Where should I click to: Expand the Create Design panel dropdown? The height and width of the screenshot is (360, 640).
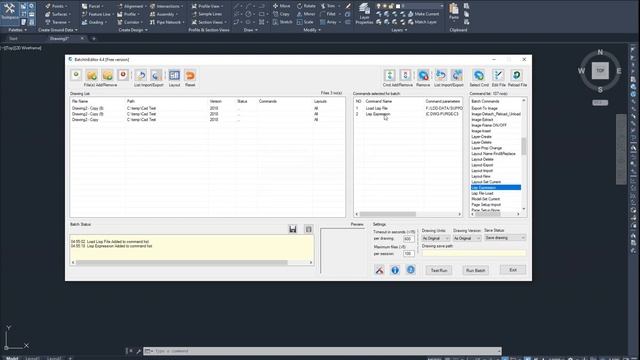click(133, 30)
